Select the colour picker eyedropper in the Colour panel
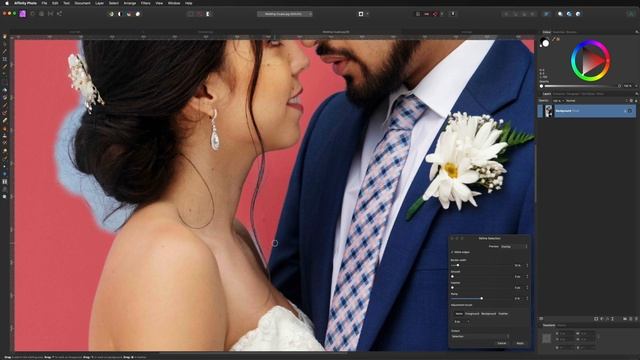The image size is (640, 360). coord(554,39)
